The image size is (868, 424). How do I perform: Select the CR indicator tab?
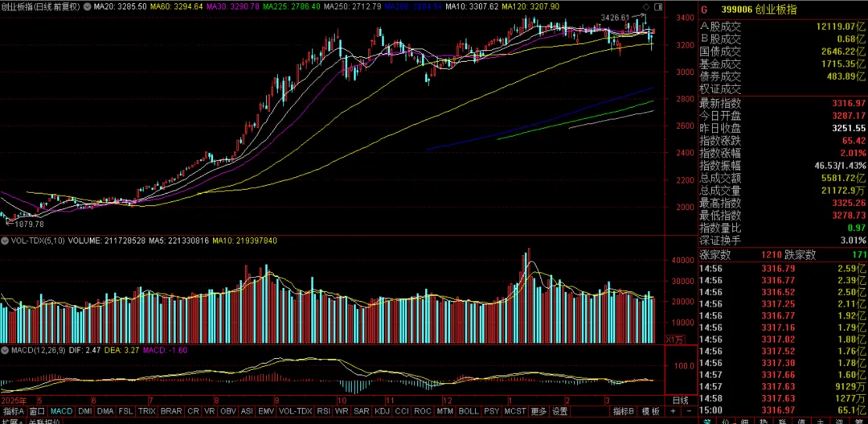(193, 411)
